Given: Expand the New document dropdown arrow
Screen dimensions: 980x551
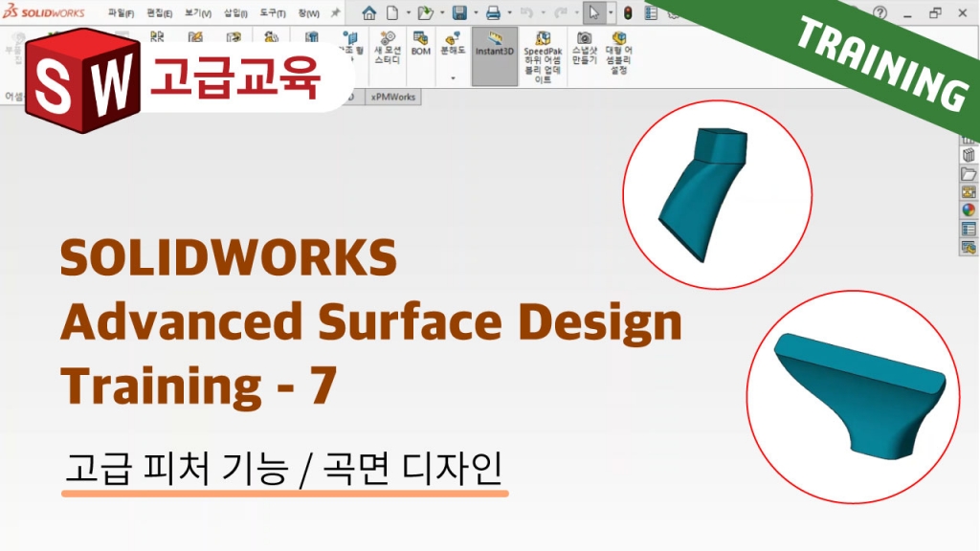Looking at the screenshot, I should pyautogui.click(x=409, y=12).
